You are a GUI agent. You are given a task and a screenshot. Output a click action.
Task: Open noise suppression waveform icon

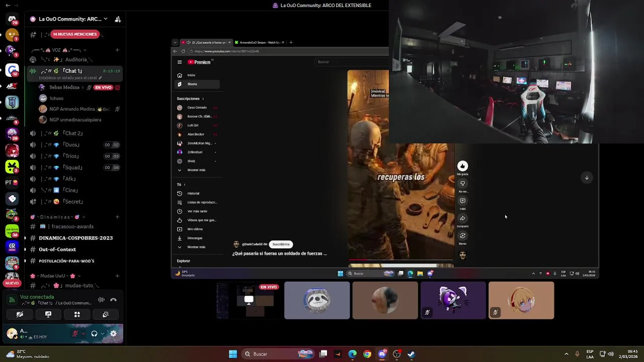click(x=101, y=300)
